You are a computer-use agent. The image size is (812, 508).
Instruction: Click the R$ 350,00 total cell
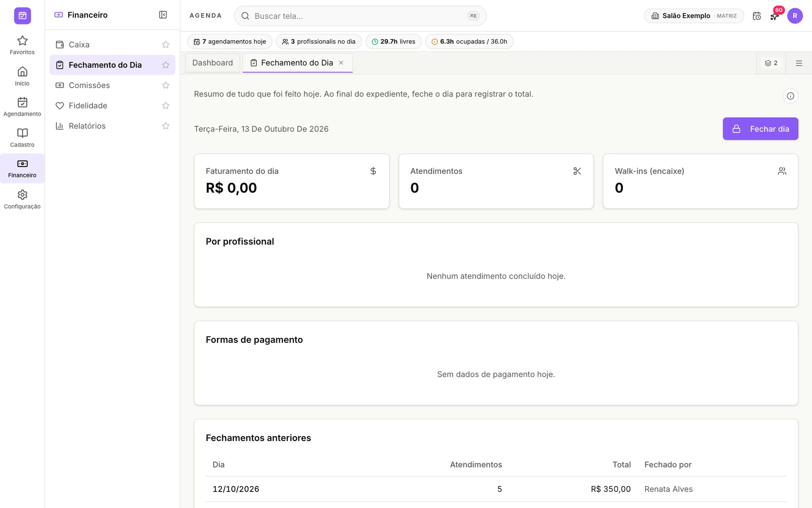tap(611, 489)
